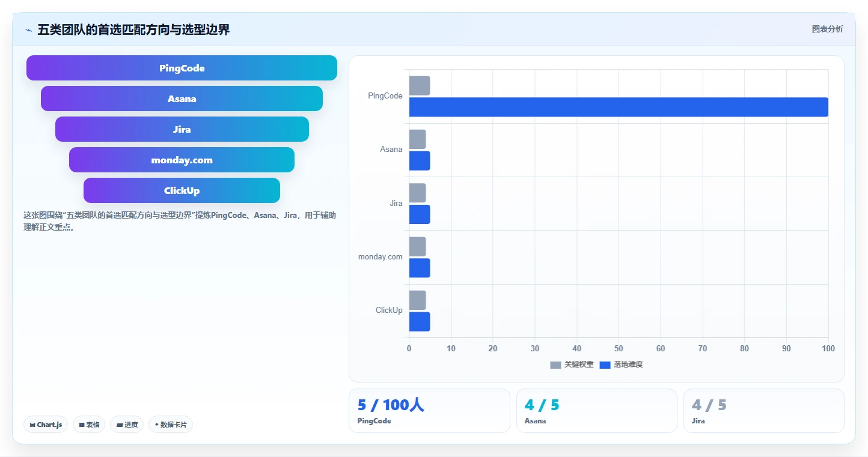Click Asana's blue bar in chart
The image size is (868, 457).
tap(420, 160)
